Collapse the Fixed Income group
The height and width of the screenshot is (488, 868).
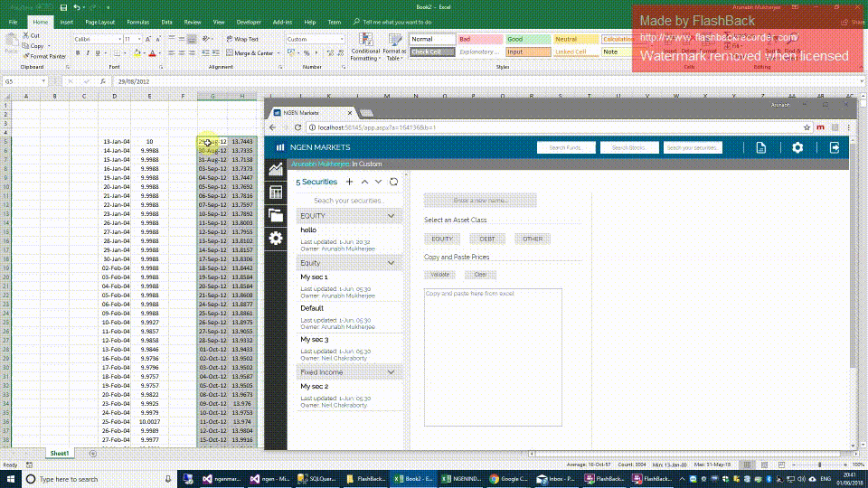tap(392, 372)
